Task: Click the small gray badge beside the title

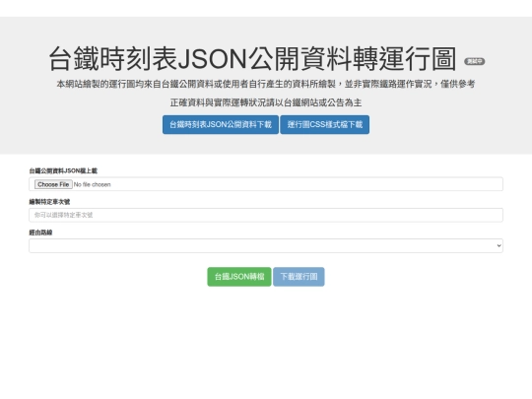Action: [474, 61]
